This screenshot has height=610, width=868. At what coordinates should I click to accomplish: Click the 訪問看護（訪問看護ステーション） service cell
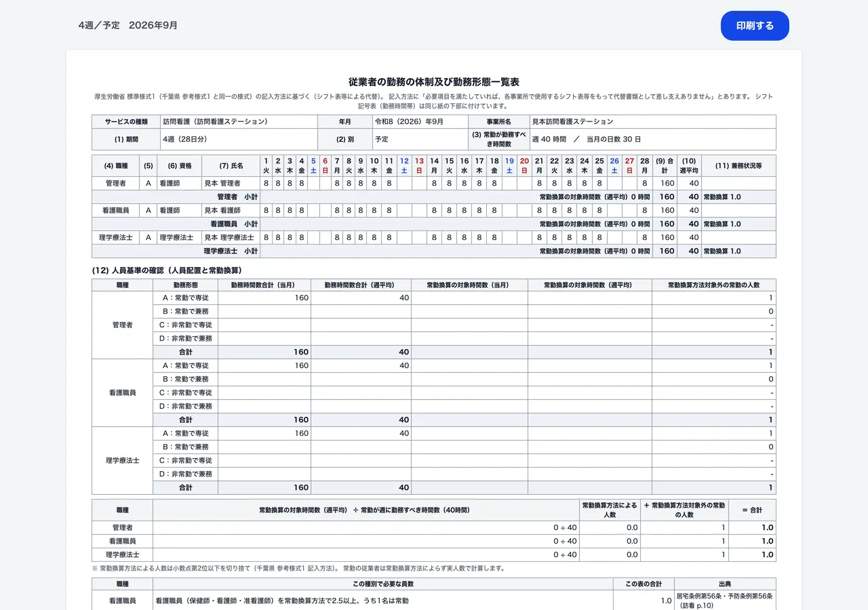pos(239,122)
